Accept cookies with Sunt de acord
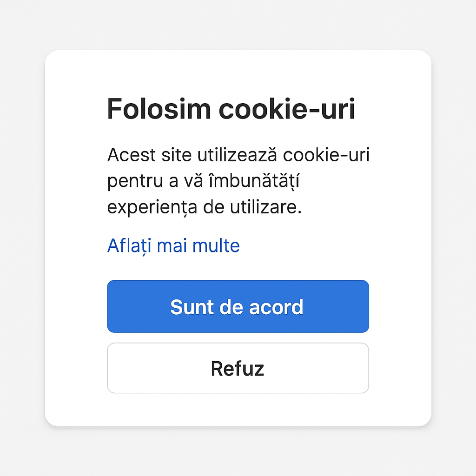The width and height of the screenshot is (476, 476). (238, 306)
